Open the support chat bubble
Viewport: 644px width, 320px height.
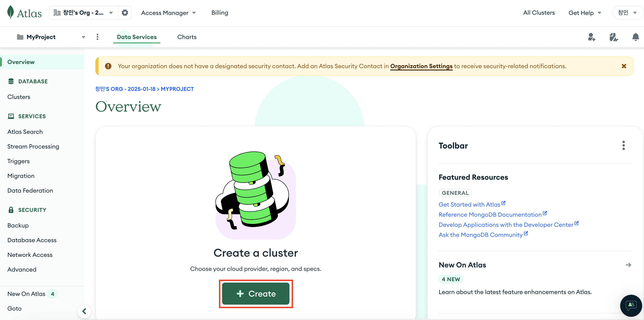631,305
